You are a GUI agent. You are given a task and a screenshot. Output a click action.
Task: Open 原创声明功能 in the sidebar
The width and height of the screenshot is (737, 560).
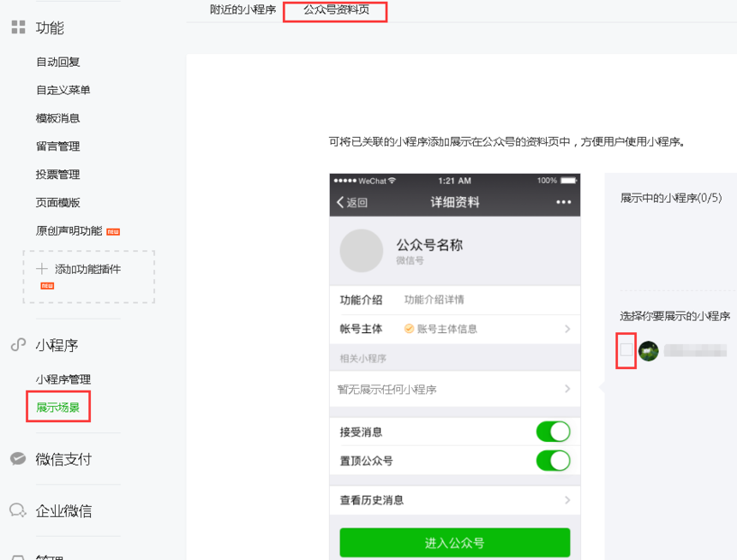(69, 231)
